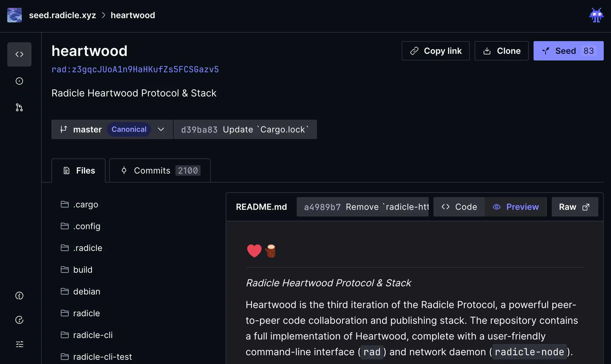Switch README view to Code

[x=459, y=207]
